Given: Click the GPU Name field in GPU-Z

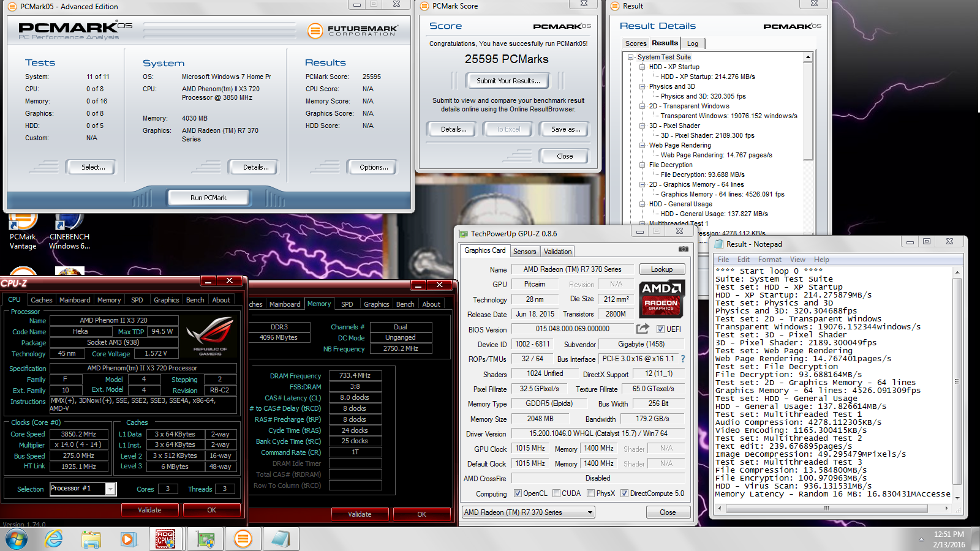Looking at the screenshot, I should coord(572,269).
